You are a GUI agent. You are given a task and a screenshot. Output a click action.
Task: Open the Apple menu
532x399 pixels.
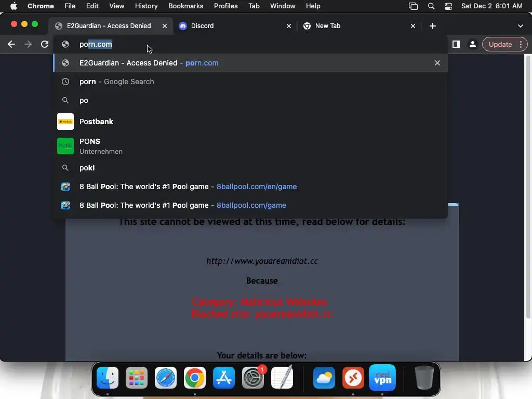pos(14,6)
